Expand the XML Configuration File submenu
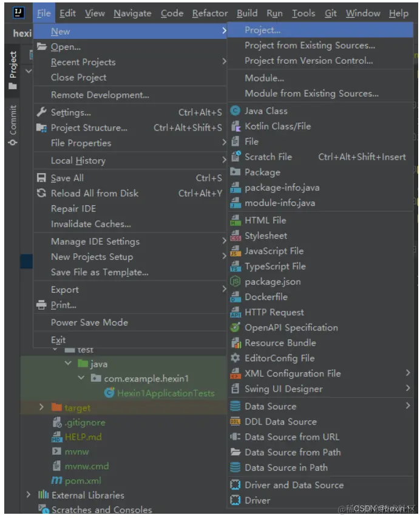This screenshot has width=420, height=518. click(x=408, y=373)
